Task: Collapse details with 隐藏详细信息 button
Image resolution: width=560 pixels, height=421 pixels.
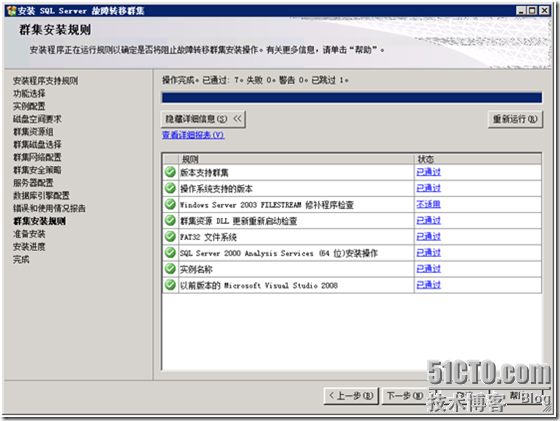Action: (203, 119)
